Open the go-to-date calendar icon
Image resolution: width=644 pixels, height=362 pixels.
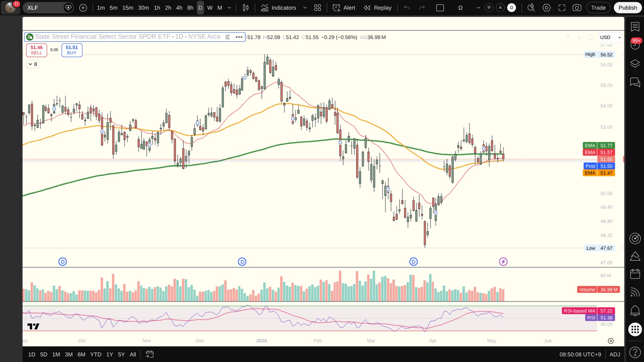tap(149, 354)
